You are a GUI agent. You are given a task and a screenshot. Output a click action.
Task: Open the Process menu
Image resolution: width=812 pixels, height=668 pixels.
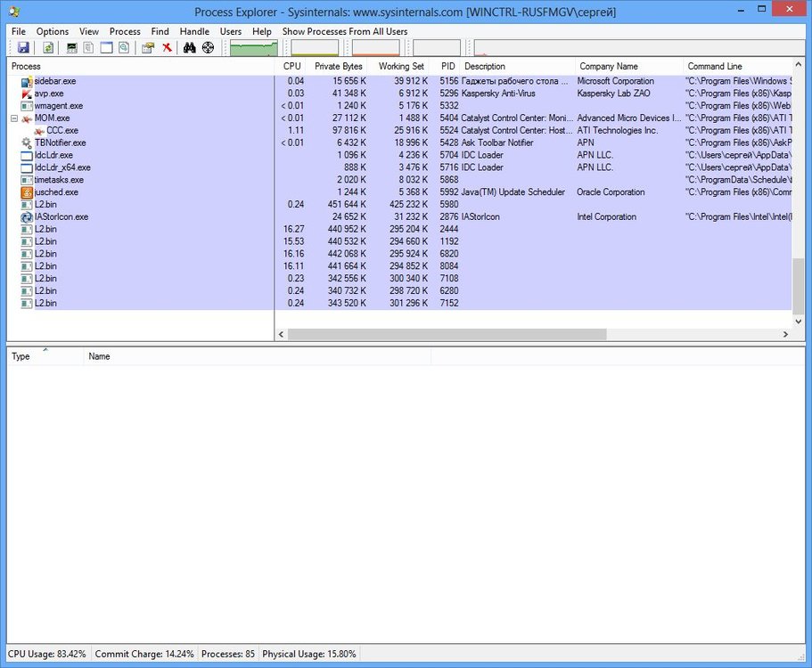125,31
